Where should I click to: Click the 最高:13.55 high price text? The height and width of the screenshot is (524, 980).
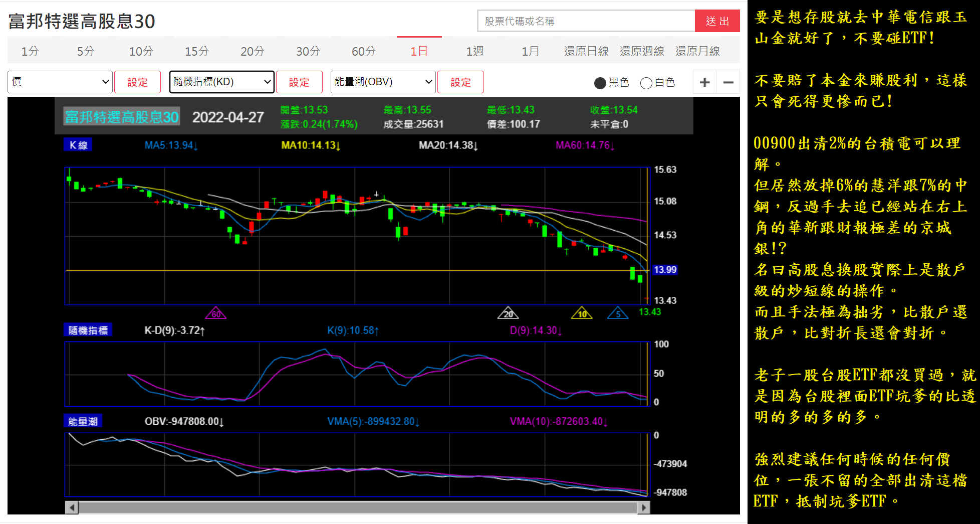click(407, 110)
